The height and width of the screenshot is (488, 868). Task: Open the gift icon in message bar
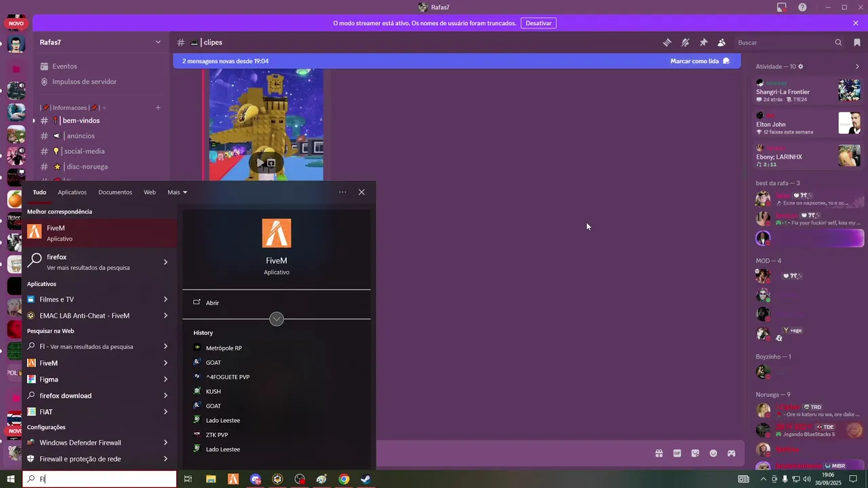(658, 453)
